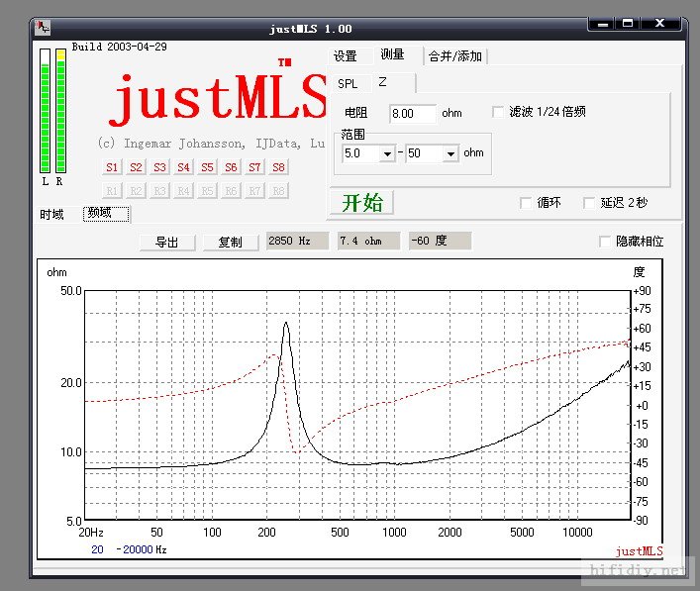Enable the 滤波 1/24 倍频 checkbox

coord(499,112)
